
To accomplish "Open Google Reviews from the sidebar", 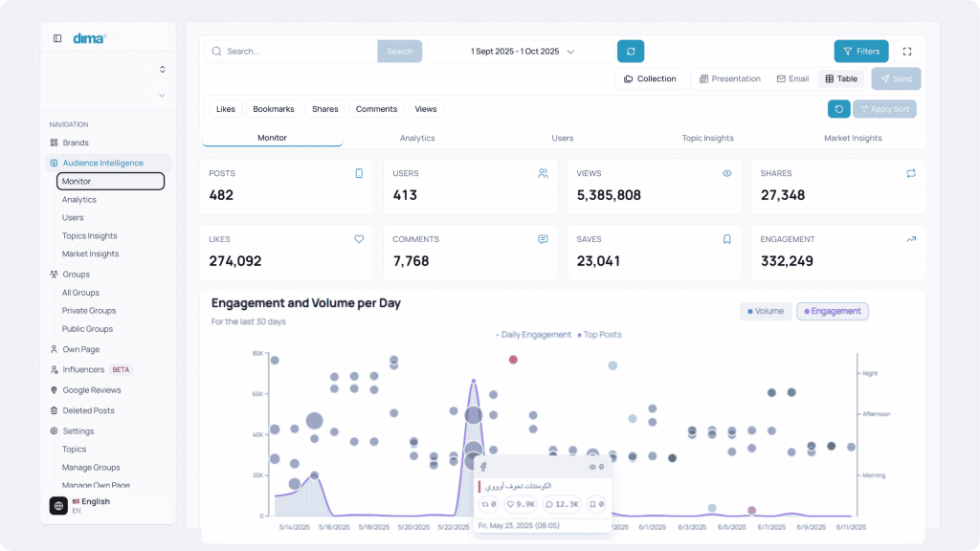I will [91, 390].
